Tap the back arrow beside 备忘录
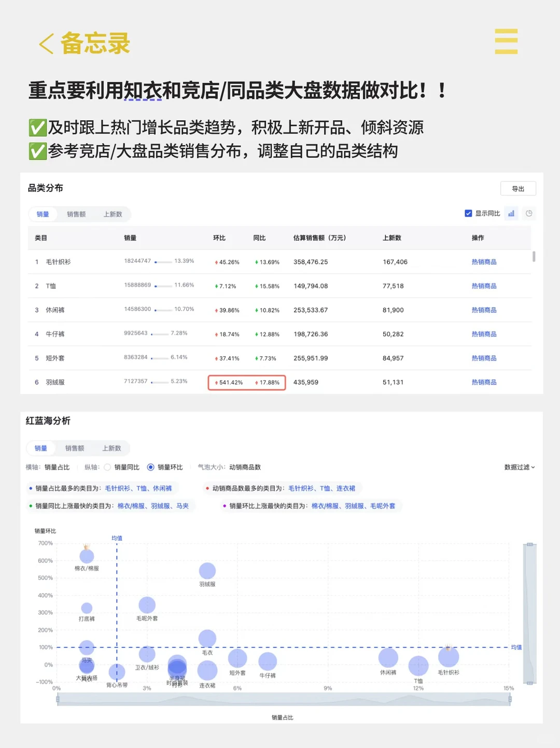This screenshot has height=748, width=560. (x=46, y=44)
